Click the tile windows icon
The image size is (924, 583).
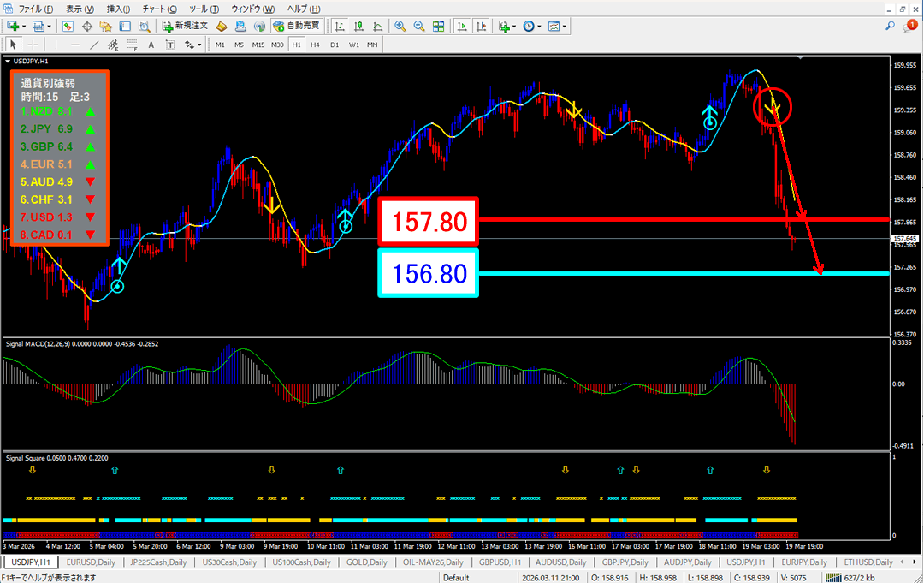click(x=438, y=27)
